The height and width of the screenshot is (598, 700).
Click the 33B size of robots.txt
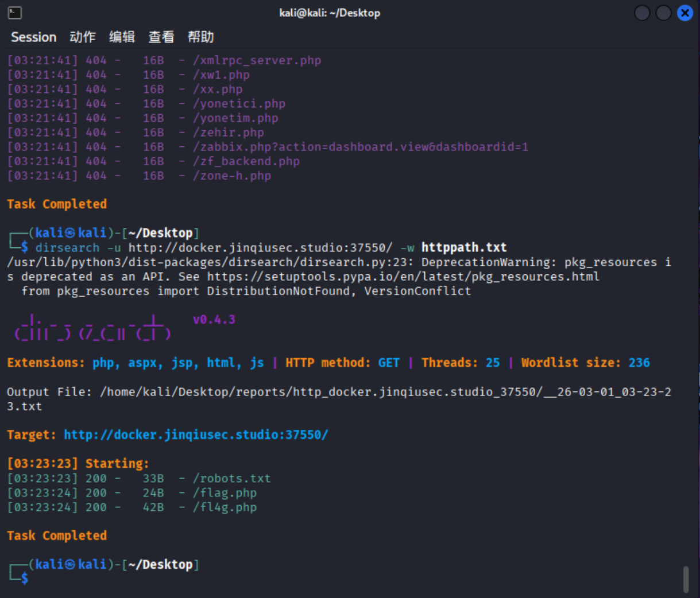click(153, 479)
